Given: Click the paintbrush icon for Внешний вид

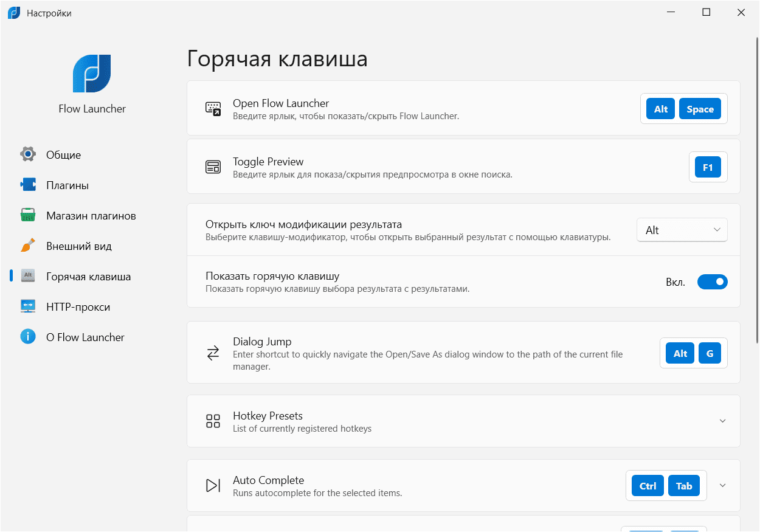Looking at the screenshot, I should 28,246.
